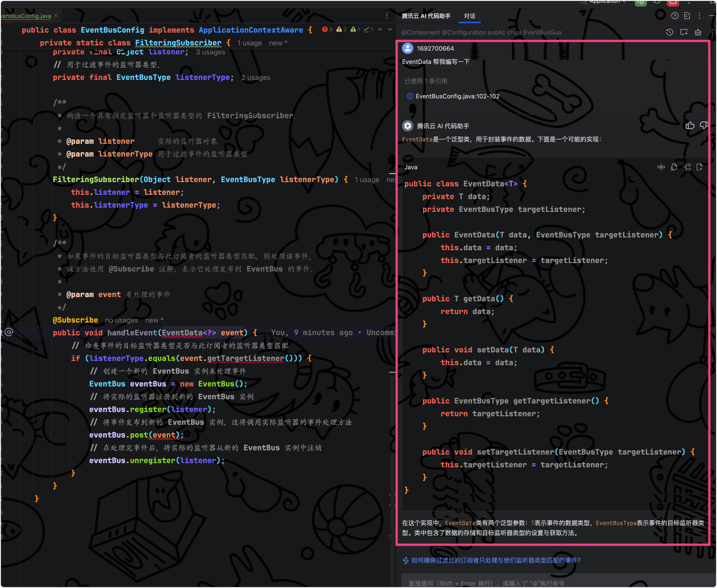The width and height of the screenshot is (717, 588).
Task: Start a new chat conversation
Action: (x=684, y=32)
